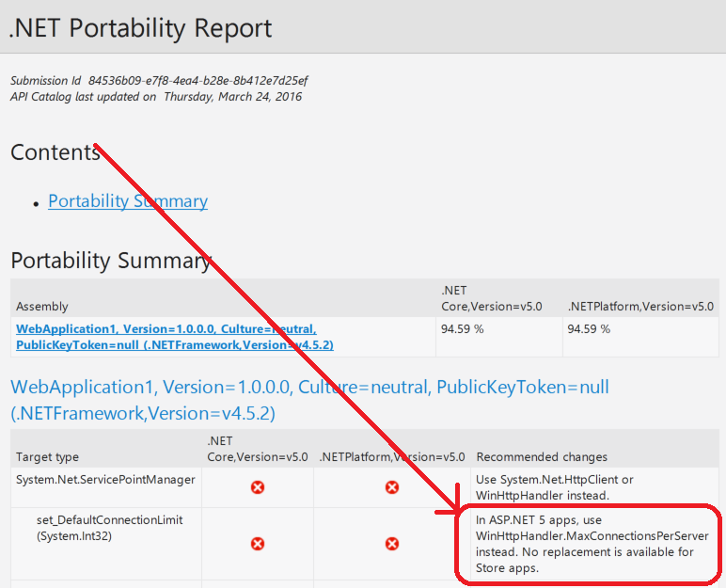This screenshot has width=726, height=588.
Task: Click the API Catalog date Thursday, March 24, 2016
Action: (x=233, y=96)
